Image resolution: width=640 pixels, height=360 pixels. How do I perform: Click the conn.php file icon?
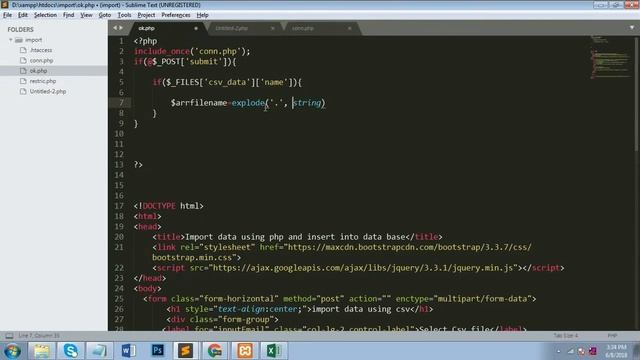click(x=23, y=60)
